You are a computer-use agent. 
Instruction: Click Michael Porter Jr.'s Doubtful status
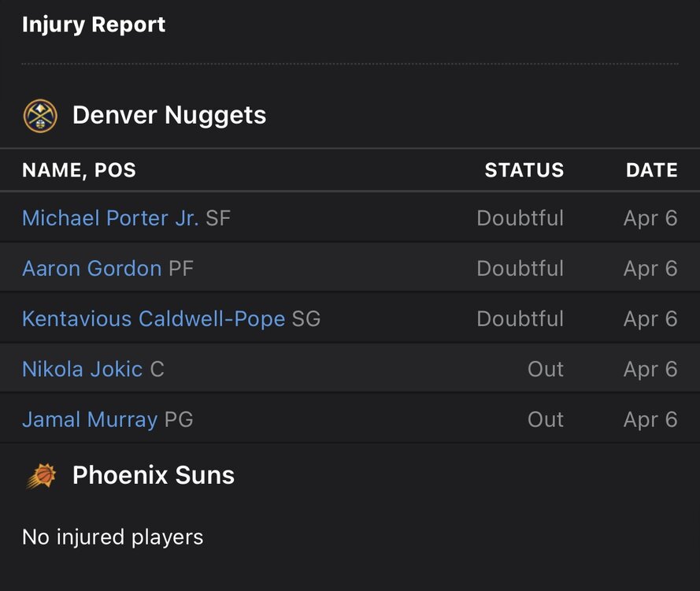(520, 218)
